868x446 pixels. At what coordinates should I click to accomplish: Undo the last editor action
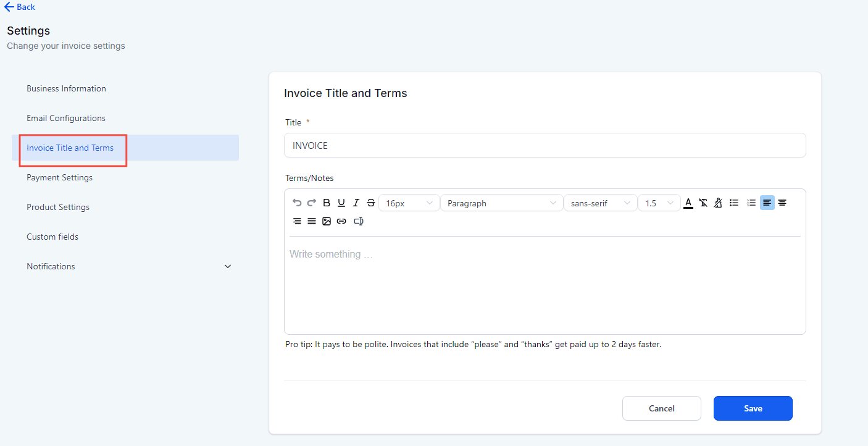[x=297, y=202]
